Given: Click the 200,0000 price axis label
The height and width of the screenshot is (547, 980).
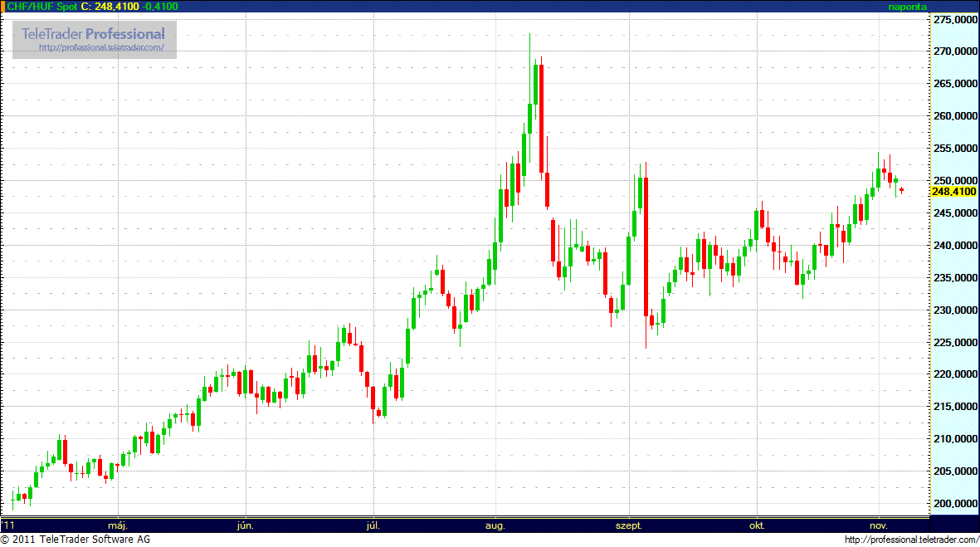Looking at the screenshot, I should pos(955,503).
